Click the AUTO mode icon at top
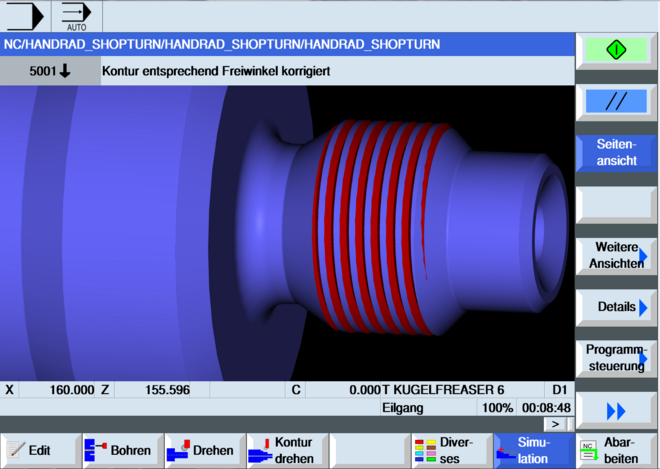This screenshot has height=469, width=660. pyautogui.click(x=76, y=15)
